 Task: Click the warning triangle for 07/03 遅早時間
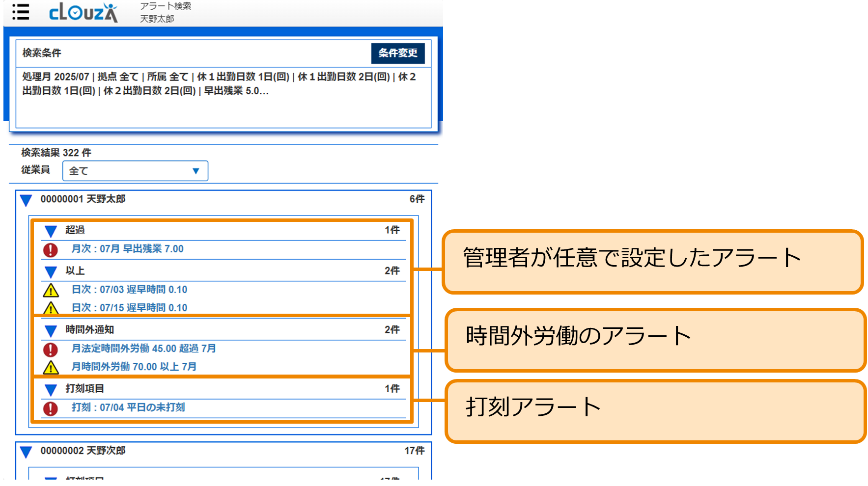[x=50, y=290]
